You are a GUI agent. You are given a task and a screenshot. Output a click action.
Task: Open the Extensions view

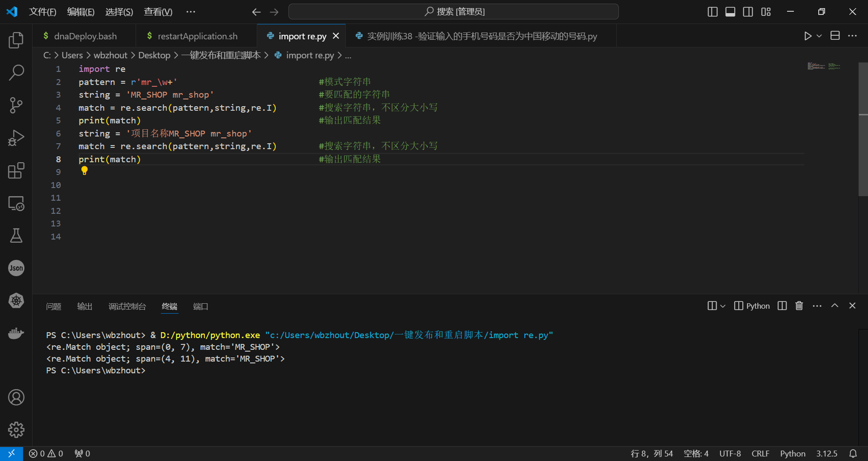tap(16, 170)
